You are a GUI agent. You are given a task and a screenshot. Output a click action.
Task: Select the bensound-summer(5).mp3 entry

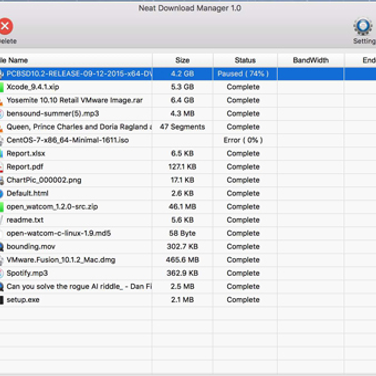coord(53,114)
